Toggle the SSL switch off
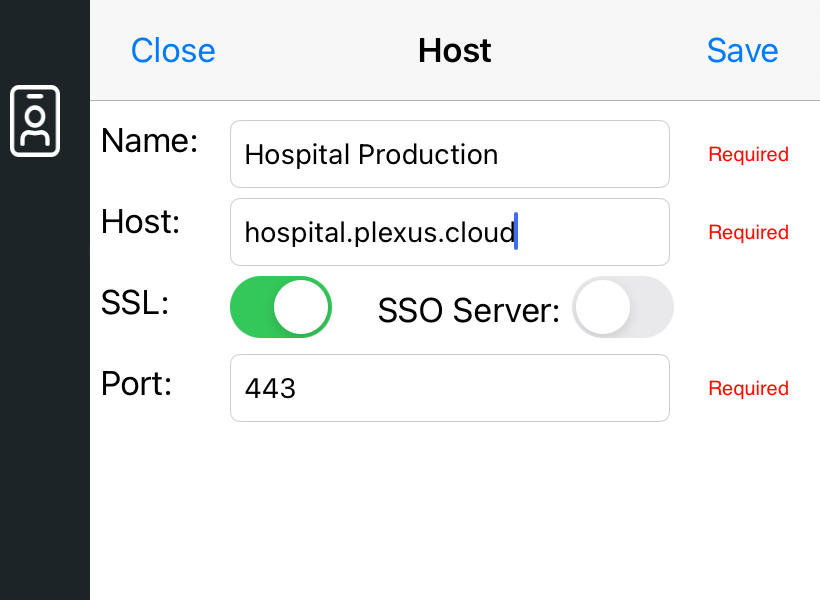The width and height of the screenshot is (820, 600). pos(281,307)
